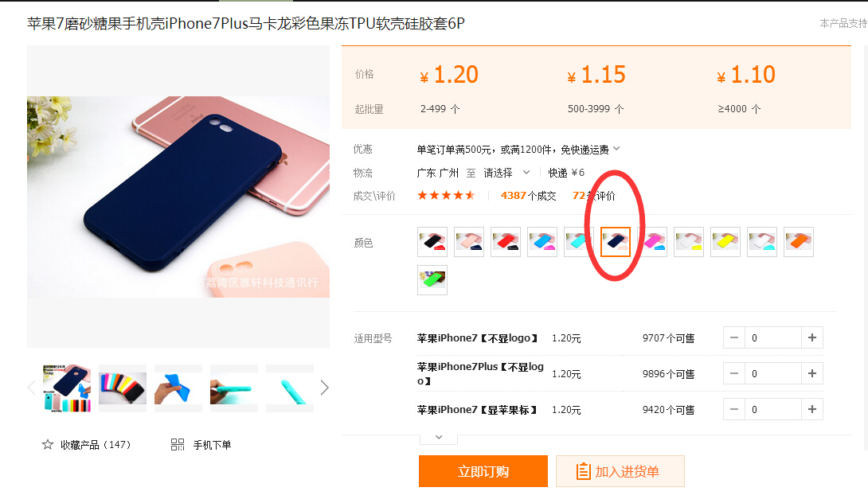
Task: Click the star icon to favorite the product
Action: coord(48,444)
